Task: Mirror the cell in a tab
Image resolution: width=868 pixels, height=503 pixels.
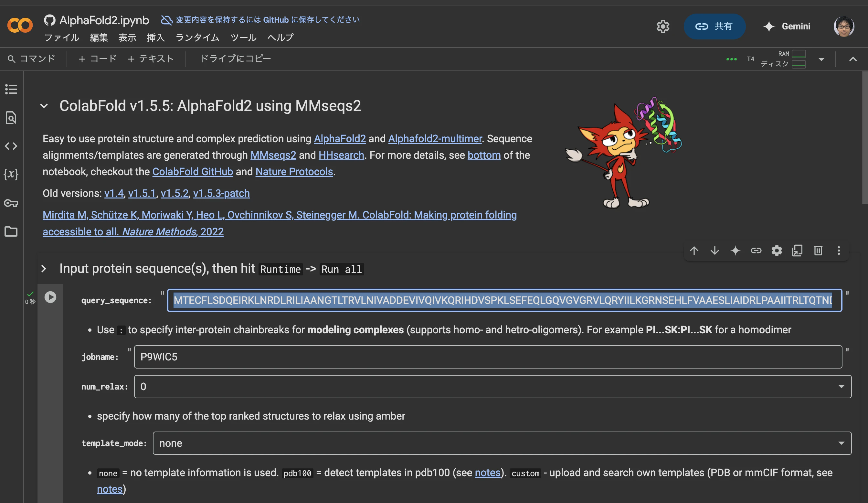Action: [797, 251]
